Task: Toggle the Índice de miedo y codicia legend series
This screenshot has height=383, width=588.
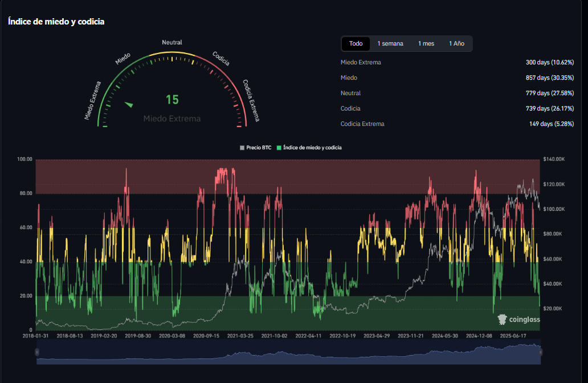Action: pos(312,148)
